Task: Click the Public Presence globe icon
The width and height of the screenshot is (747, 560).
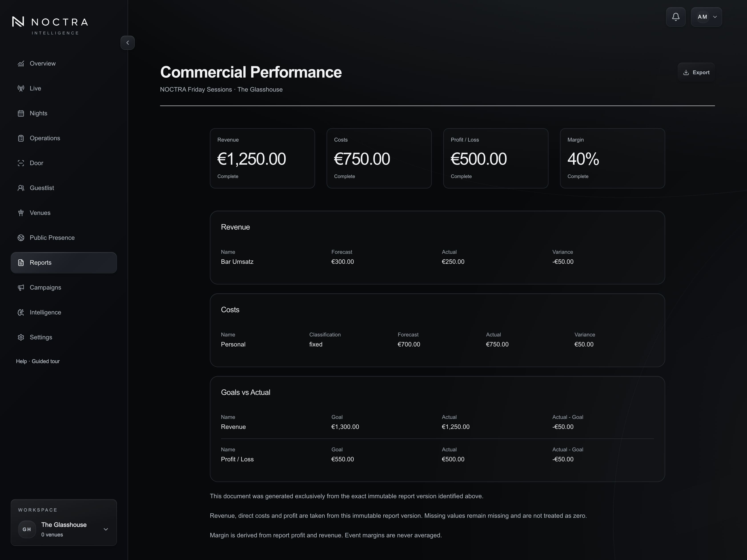Action: (x=21, y=238)
